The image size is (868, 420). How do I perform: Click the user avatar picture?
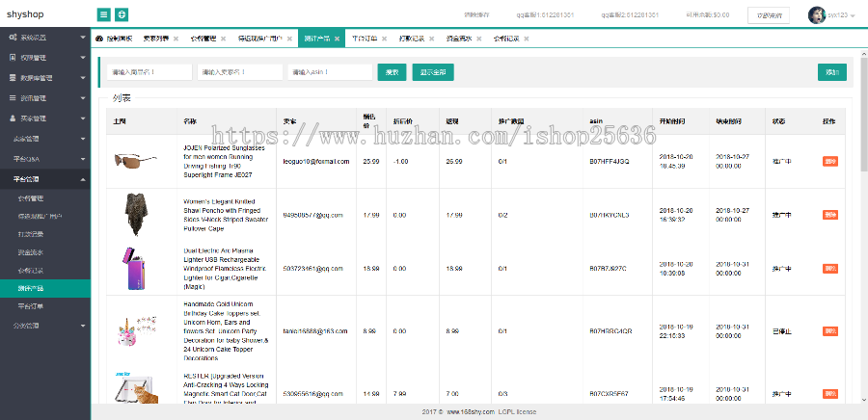816,14
